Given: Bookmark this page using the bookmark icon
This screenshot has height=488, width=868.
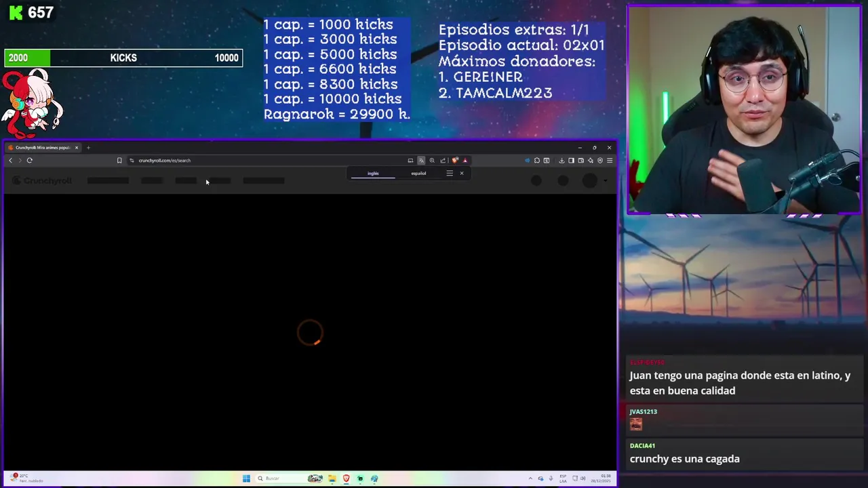Looking at the screenshot, I should pyautogui.click(x=119, y=161).
